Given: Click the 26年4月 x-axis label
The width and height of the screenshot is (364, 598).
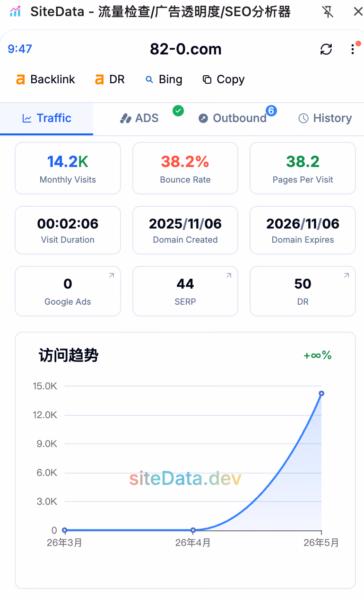Looking at the screenshot, I should coord(193,543).
